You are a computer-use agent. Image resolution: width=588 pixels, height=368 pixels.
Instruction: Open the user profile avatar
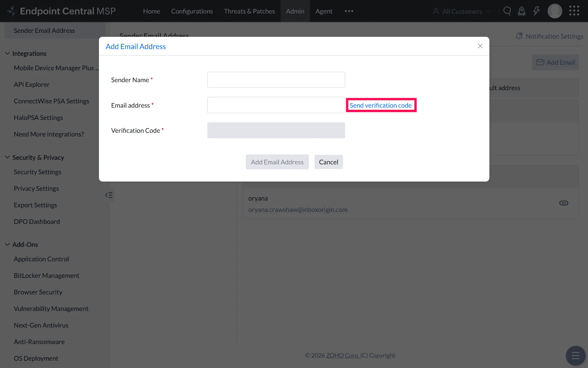coord(555,11)
